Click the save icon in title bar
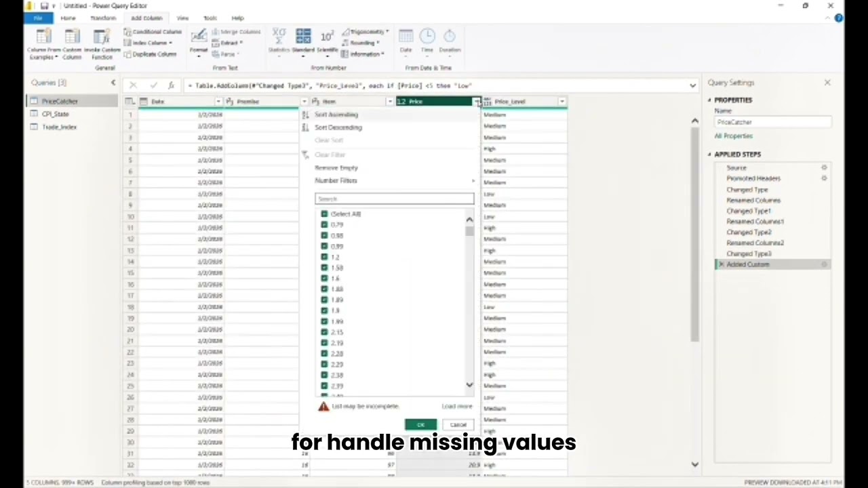868x488 pixels. tap(44, 6)
